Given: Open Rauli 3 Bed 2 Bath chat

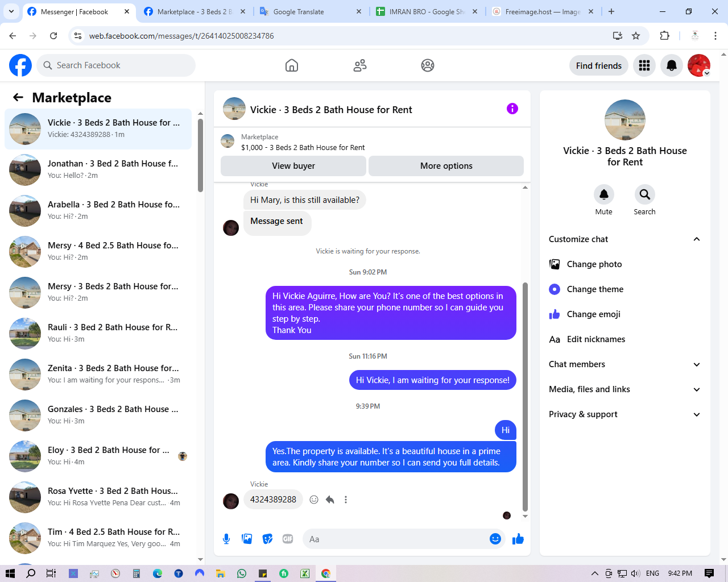Looking at the screenshot, I should tap(98, 334).
